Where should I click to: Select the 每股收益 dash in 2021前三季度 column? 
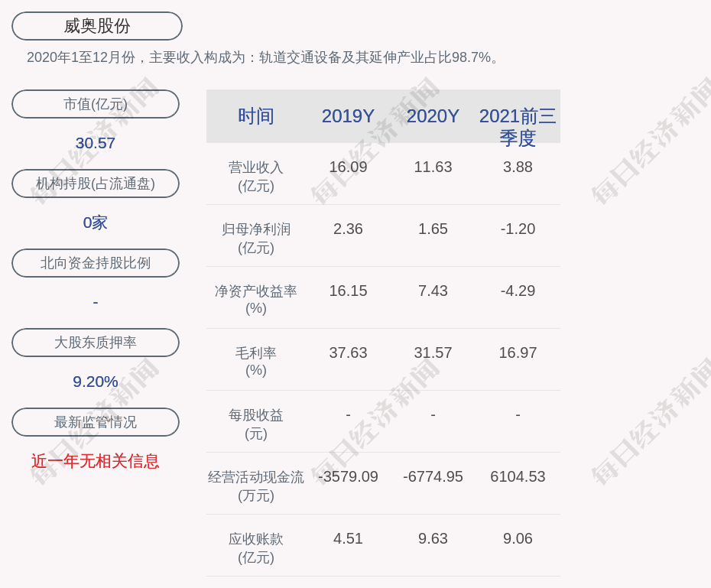pyautogui.click(x=518, y=414)
